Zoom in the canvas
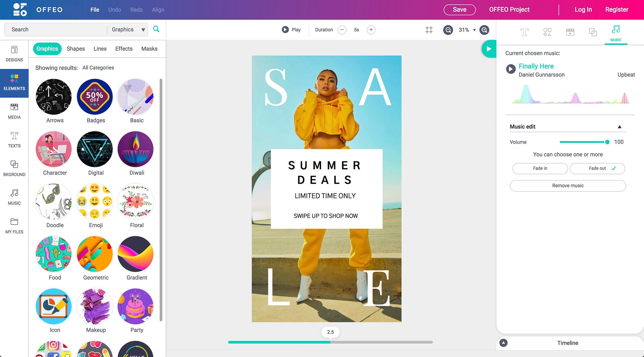The height and width of the screenshot is (357, 644). [x=484, y=30]
